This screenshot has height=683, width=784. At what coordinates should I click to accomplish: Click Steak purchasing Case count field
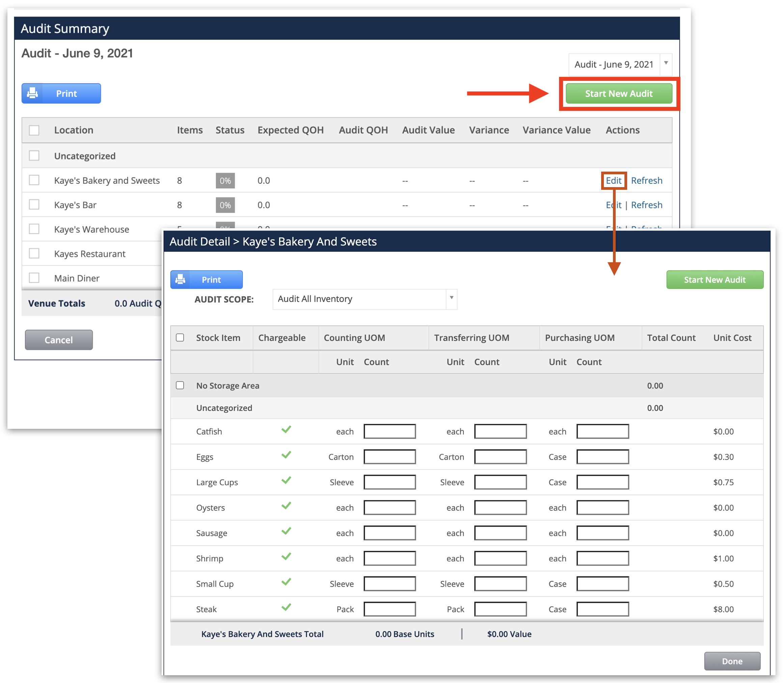[x=603, y=609]
